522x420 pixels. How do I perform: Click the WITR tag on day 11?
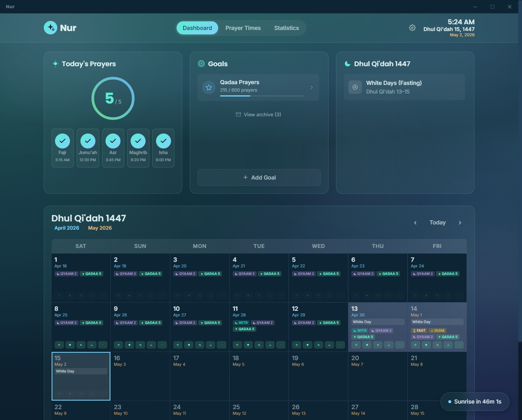[x=241, y=323]
